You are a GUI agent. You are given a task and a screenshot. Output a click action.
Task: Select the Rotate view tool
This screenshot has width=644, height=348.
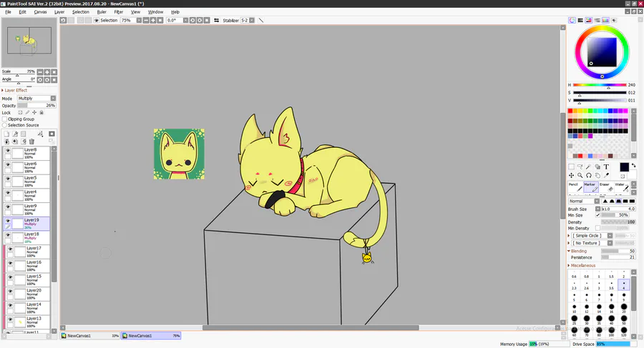pos(589,175)
